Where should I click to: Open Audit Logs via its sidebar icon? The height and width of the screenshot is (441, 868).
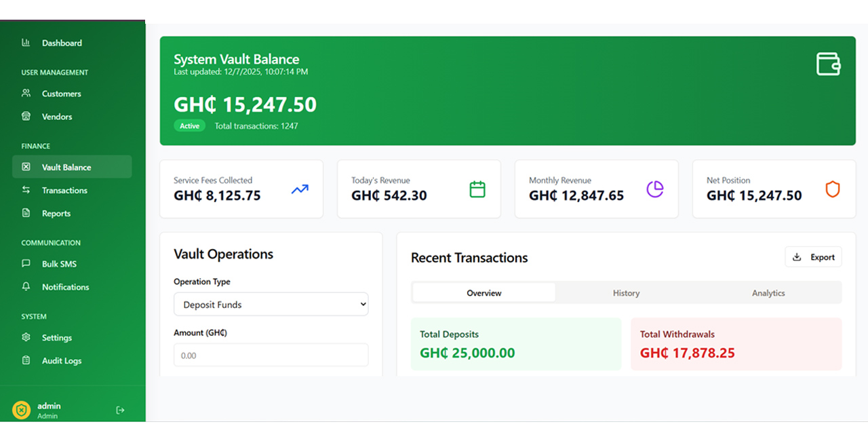point(26,360)
